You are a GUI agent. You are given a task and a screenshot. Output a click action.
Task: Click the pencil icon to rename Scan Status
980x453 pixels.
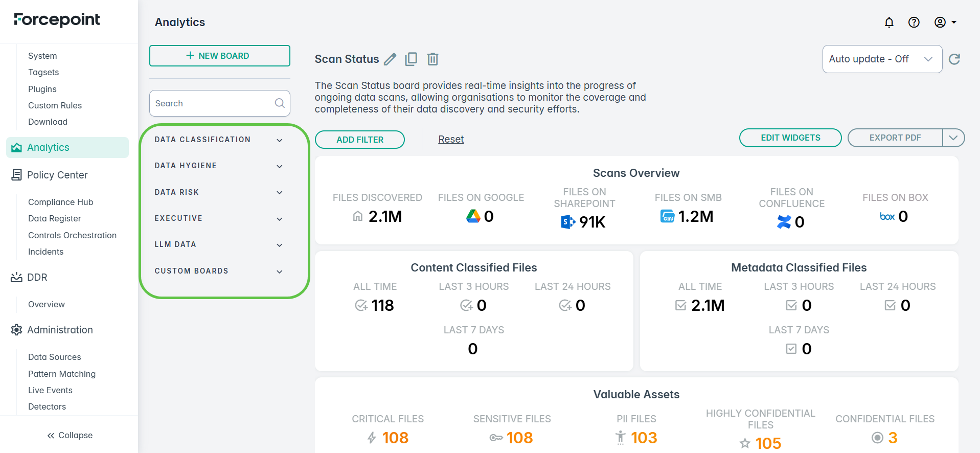click(390, 59)
